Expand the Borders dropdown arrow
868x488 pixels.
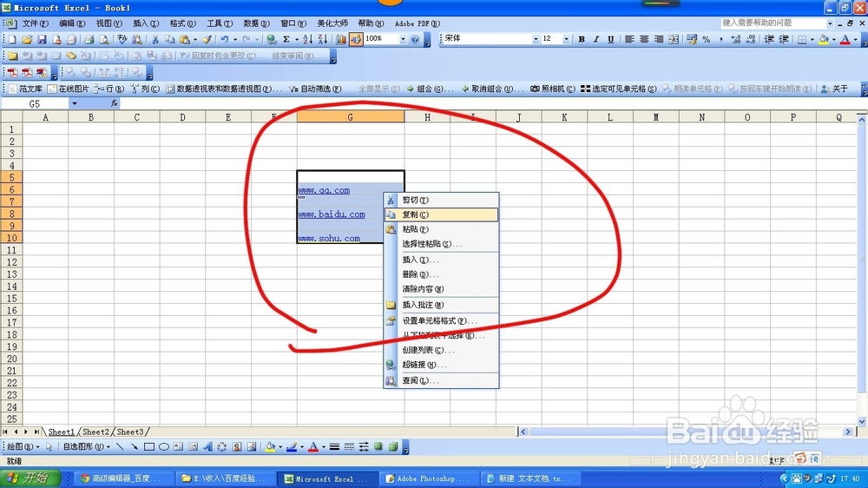coord(812,39)
